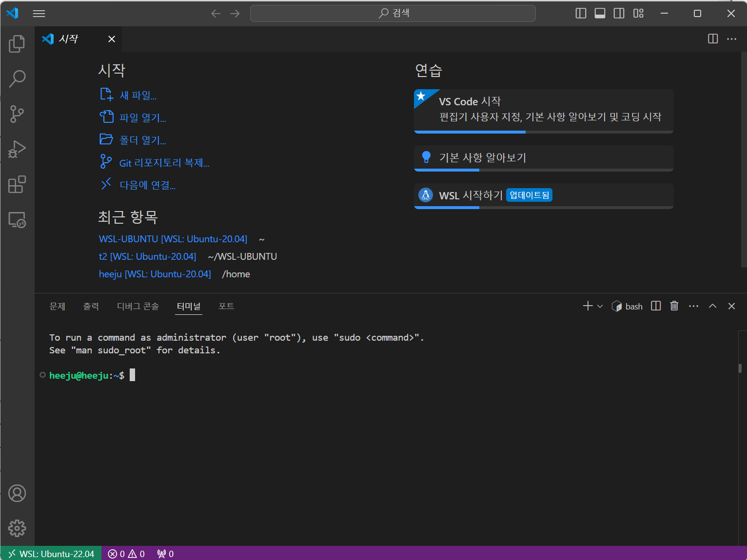Open the Source Control view
Screen dimensions: 747x560
click(x=17, y=114)
